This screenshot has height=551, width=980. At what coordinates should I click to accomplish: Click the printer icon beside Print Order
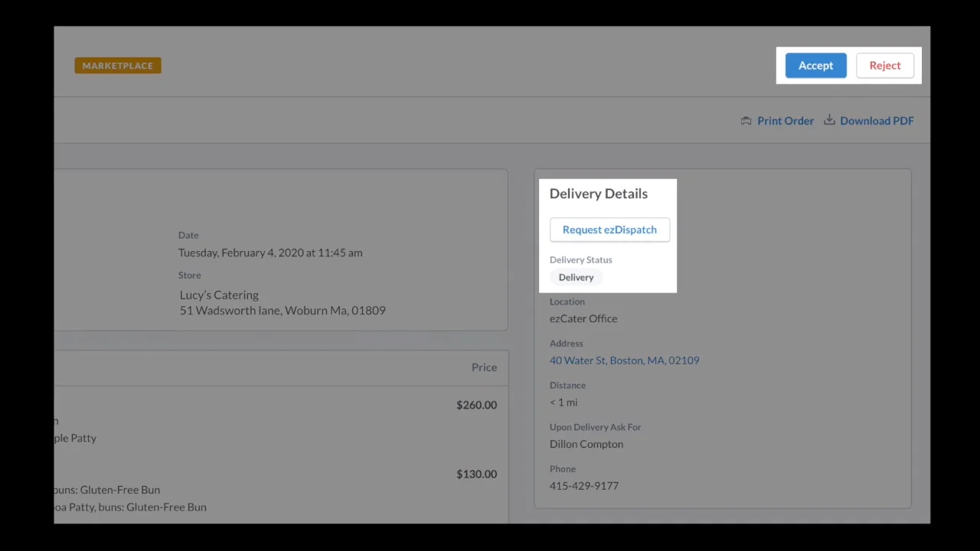746,121
